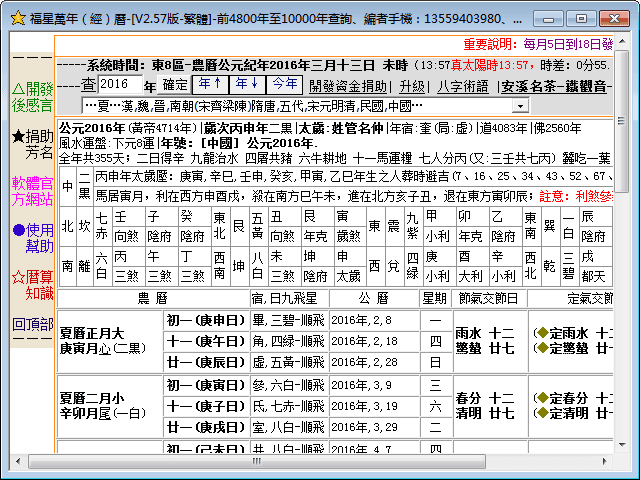Open the 八字術語 terminology link

pyautogui.click(x=462, y=86)
